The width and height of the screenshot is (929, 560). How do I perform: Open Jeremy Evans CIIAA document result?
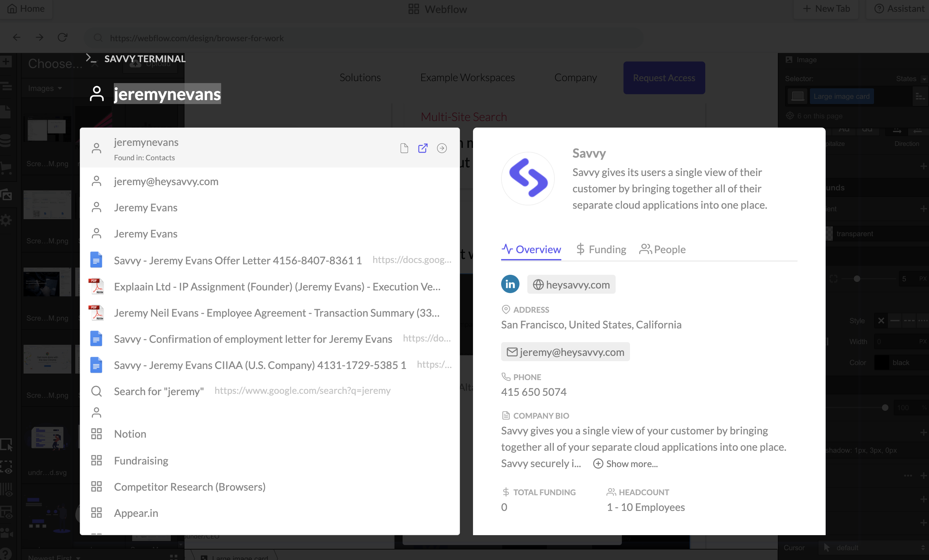pyautogui.click(x=270, y=365)
